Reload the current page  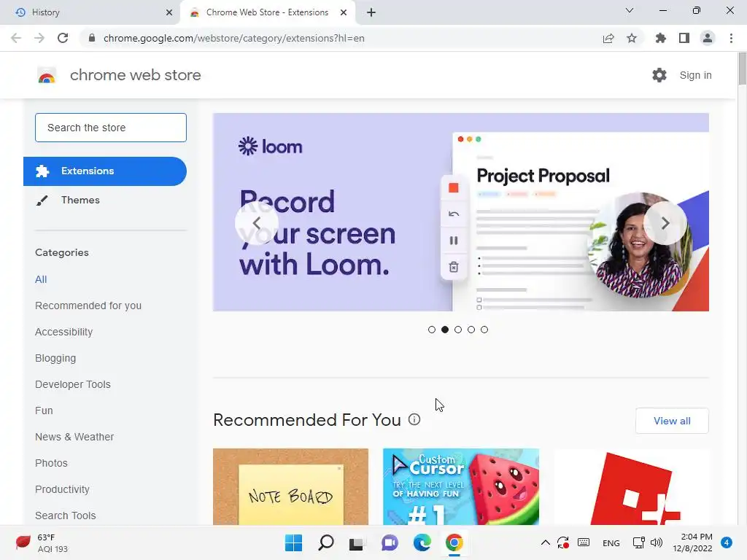(x=63, y=38)
